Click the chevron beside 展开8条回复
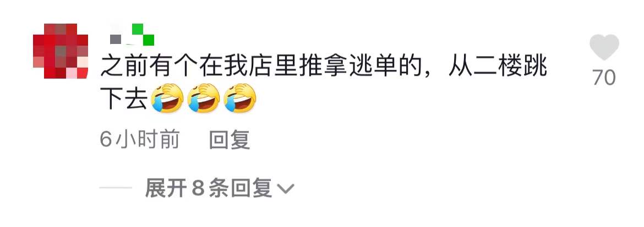 286,189
